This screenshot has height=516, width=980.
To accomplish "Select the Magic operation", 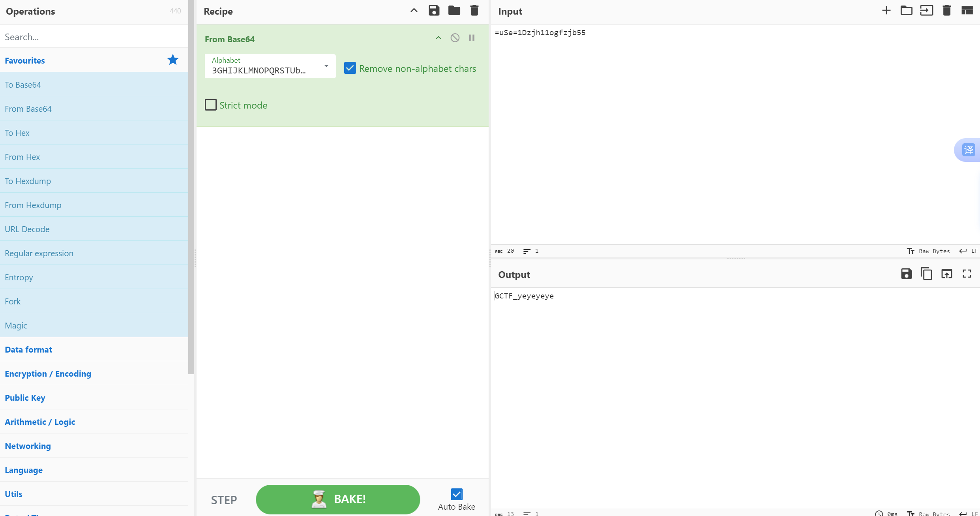I will [x=16, y=325].
